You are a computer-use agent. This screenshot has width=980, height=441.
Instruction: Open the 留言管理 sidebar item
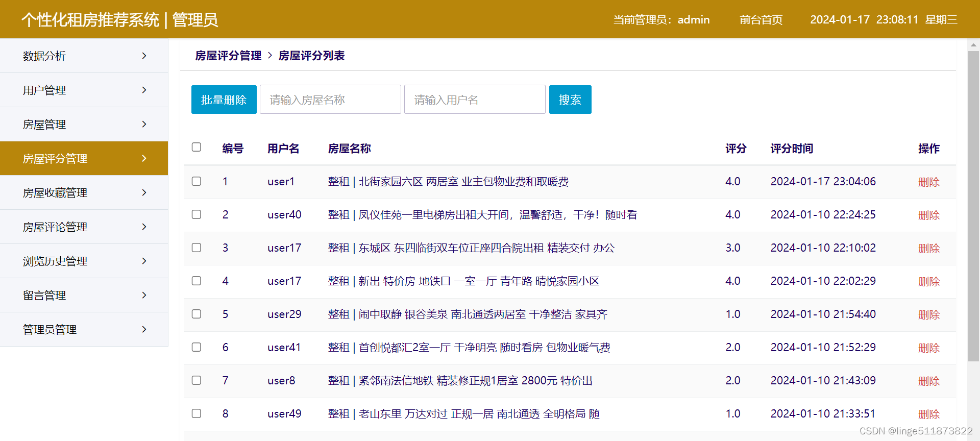(x=84, y=295)
